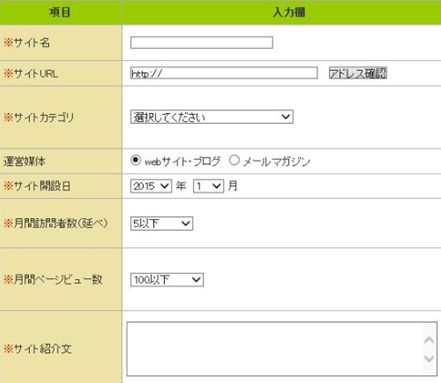The image size is (441, 383).
Task: Click the ※月間ページビュー数 label
Action: (53, 279)
